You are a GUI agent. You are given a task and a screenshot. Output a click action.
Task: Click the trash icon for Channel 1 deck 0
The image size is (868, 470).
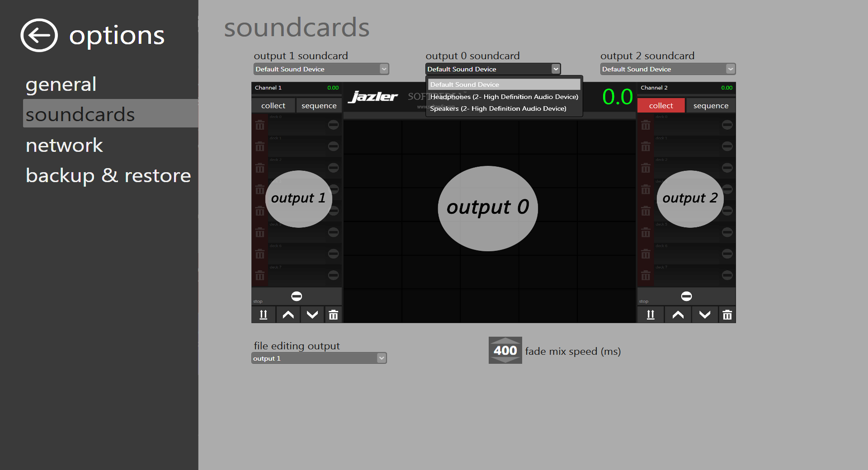(x=260, y=125)
